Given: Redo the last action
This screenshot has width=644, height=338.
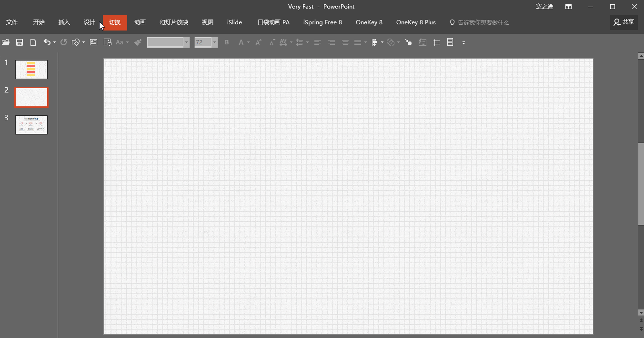Looking at the screenshot, I should (x=63, y=42).
